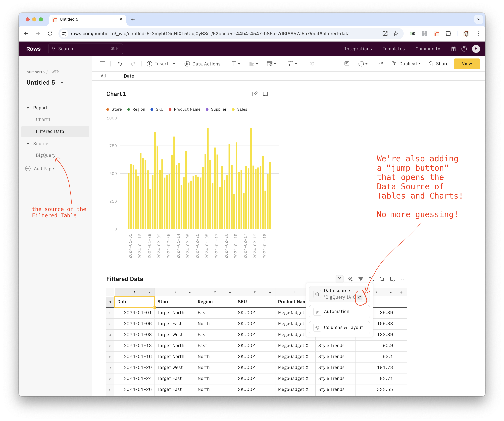Toggle the sidebar panel icon
The width and height of the screenshot is (504, 421).
click(102, 64)
